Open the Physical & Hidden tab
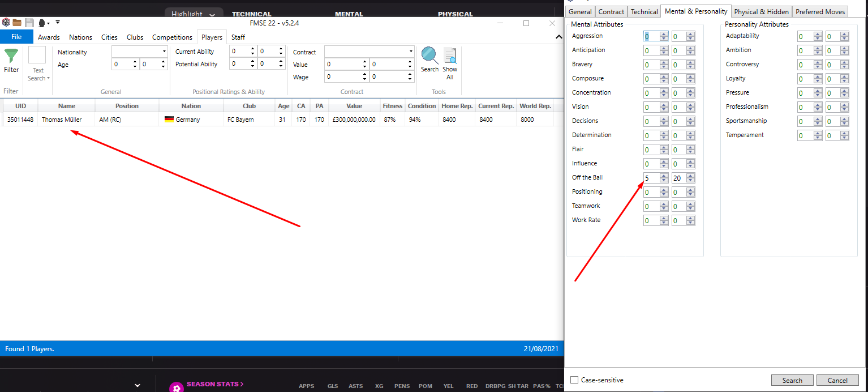This screenshot has height=392, width=868. [x=761, y=11]
